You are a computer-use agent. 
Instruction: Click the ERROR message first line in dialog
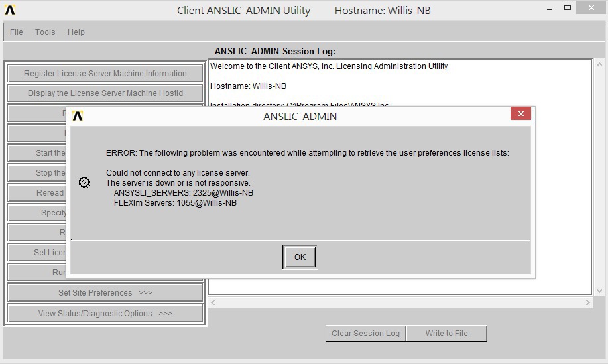click(308, 153)
